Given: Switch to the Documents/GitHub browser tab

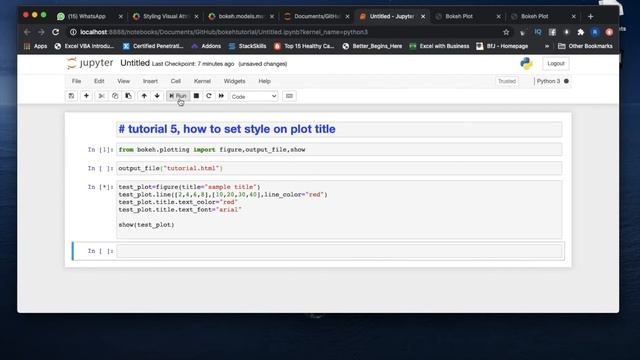Looking at the screenshot, I should point(317,16).
